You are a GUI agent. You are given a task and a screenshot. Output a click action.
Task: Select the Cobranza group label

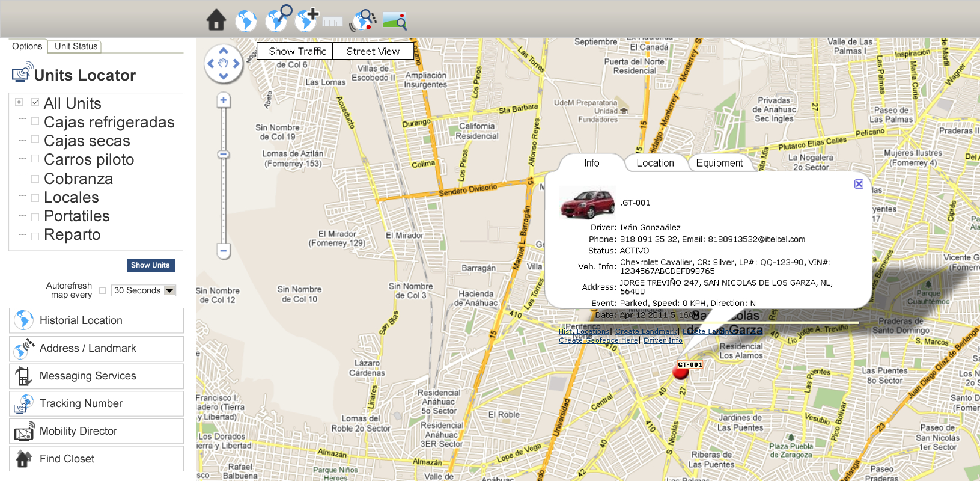coord(79,179)
